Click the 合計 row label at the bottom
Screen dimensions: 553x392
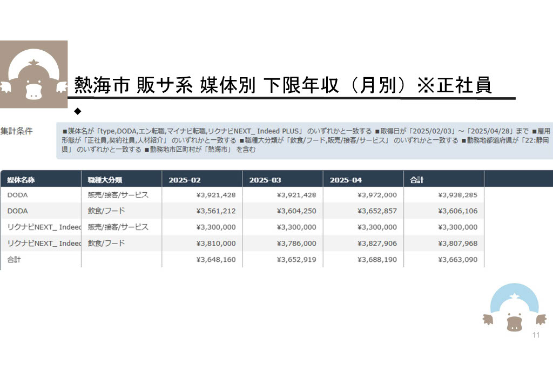click(14, 260)
